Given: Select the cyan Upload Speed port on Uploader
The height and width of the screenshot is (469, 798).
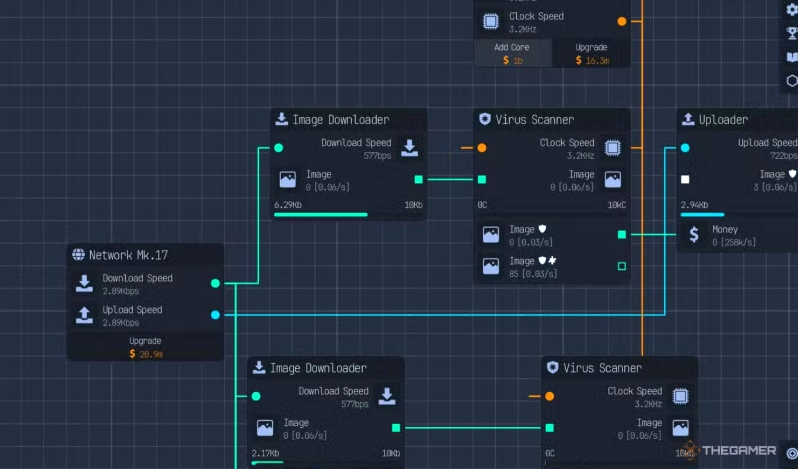Looking at the screenshot, I should [x=685, y=148].
